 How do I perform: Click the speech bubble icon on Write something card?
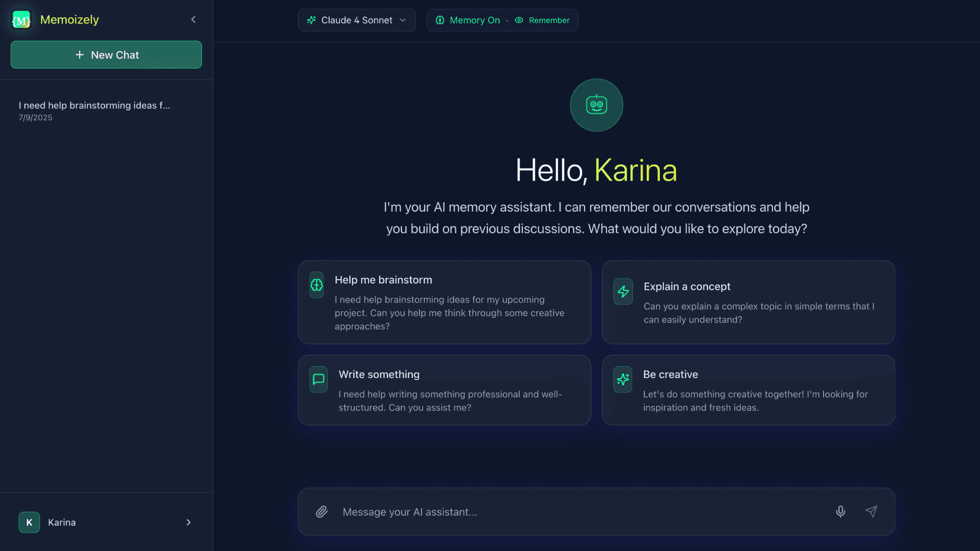pyautogui.click(x=318, y=379)
